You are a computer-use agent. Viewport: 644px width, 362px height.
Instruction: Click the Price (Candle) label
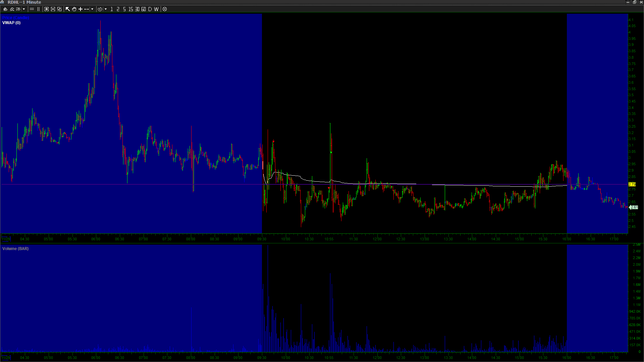coord(15,18)
